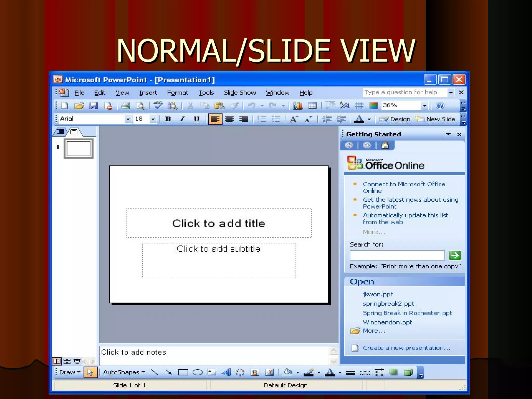Screen dimensions: 532x399
Task: Set text alignment to Center
Action: [229, 119]
